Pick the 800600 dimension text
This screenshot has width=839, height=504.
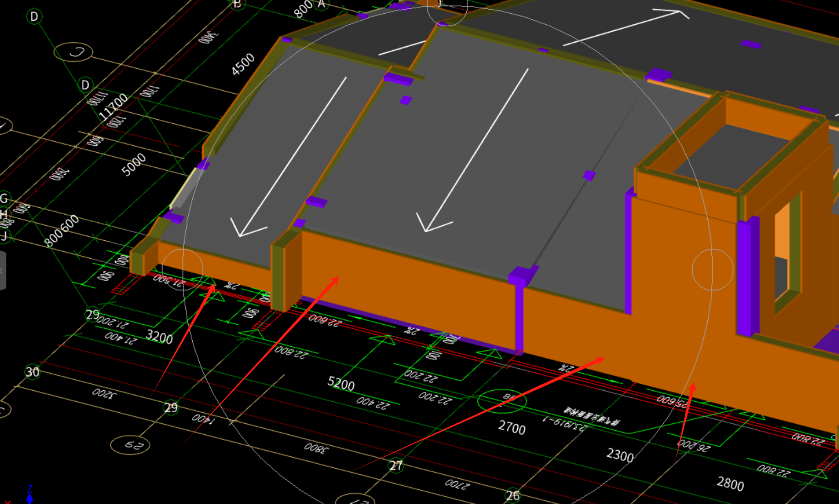pos(62,231)
